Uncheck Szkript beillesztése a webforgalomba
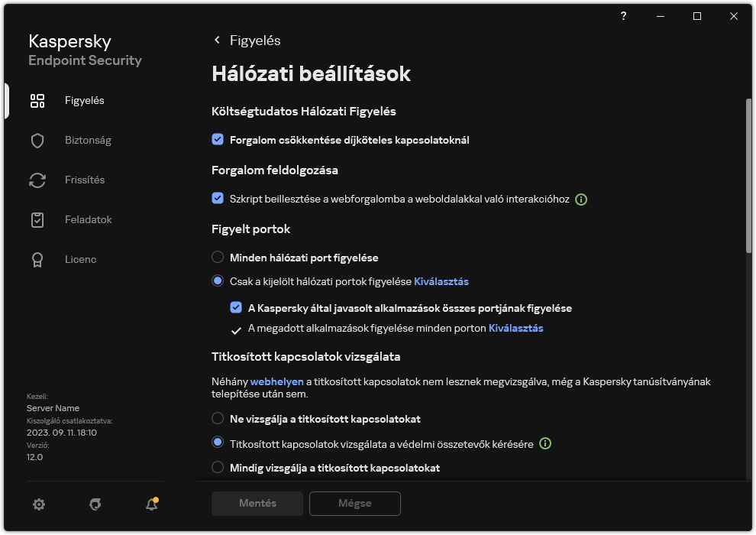This screenshot has height=535, width=756. click(218, 199)
